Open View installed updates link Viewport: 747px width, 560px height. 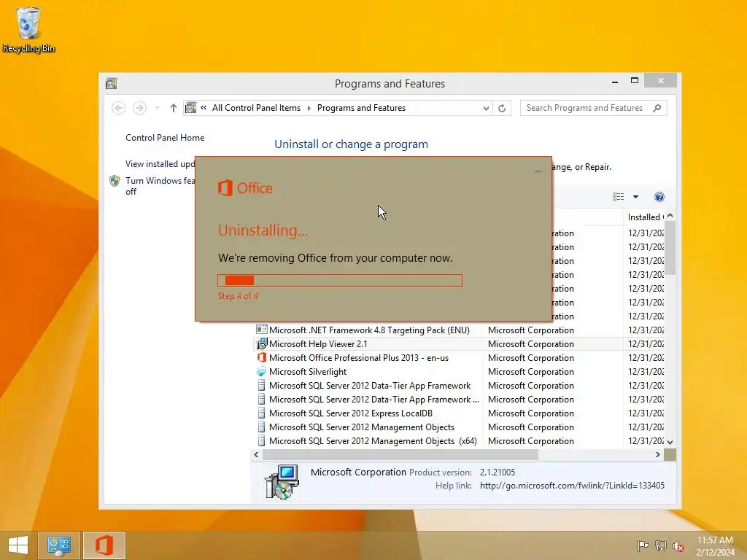tap(160, 164)
